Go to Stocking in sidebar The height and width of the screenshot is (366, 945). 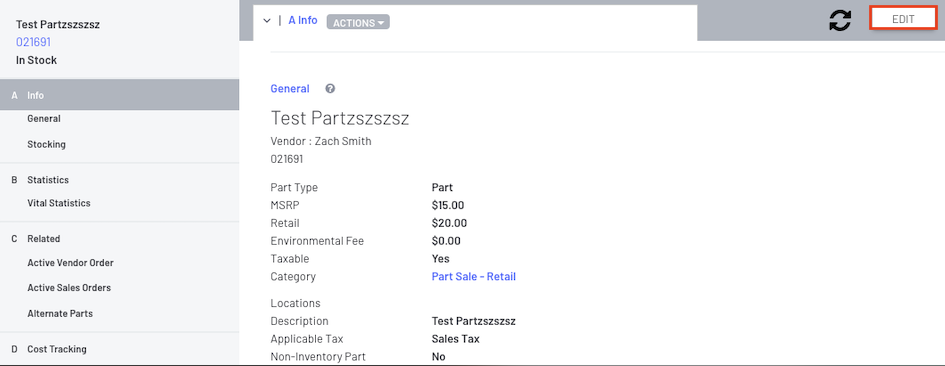coord(46,145)
